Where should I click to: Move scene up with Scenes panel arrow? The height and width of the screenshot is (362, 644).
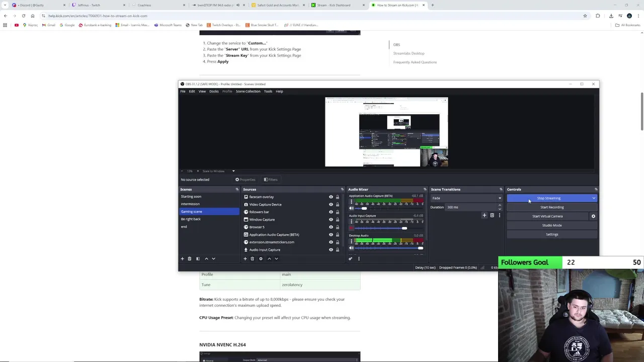coord(206,258)
